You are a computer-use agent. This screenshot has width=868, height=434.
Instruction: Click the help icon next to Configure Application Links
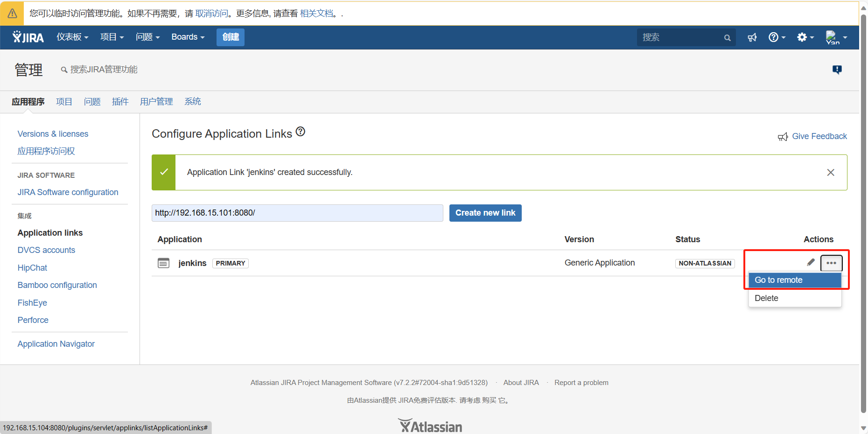click(301, 132)
